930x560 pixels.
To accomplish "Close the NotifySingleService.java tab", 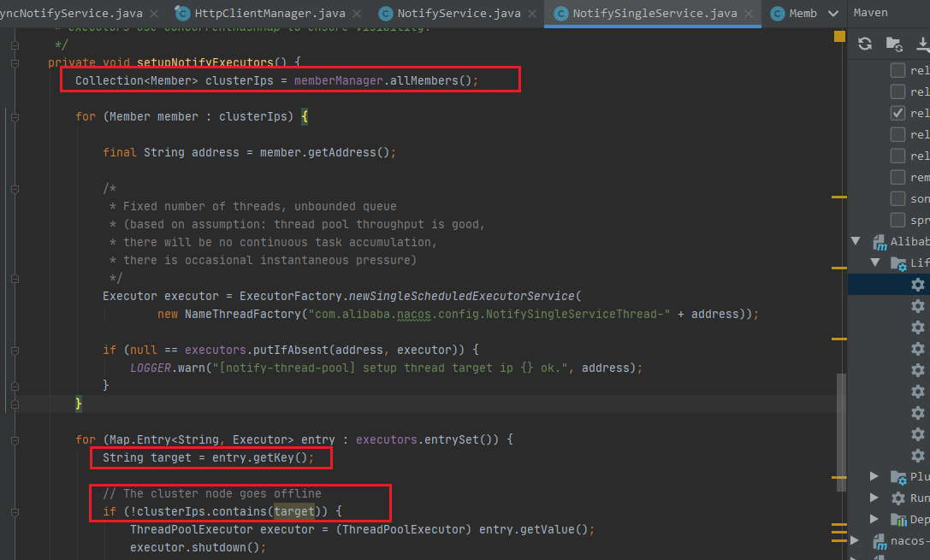I will pos(749,13).
